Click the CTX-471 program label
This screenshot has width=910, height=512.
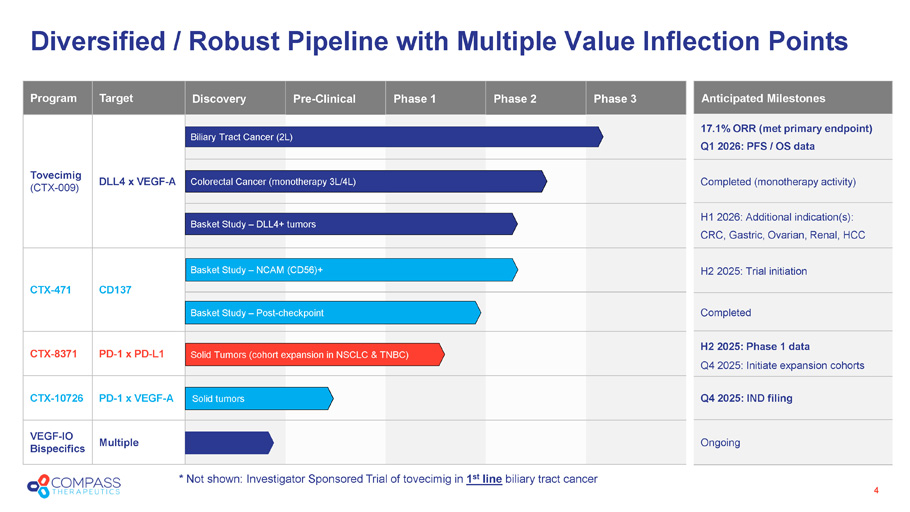[51, 290]
